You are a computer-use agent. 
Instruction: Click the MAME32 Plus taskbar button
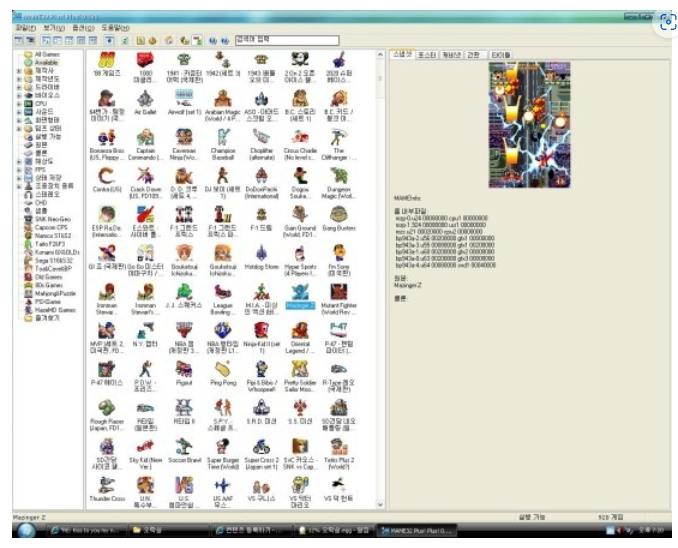coord(416,530)
